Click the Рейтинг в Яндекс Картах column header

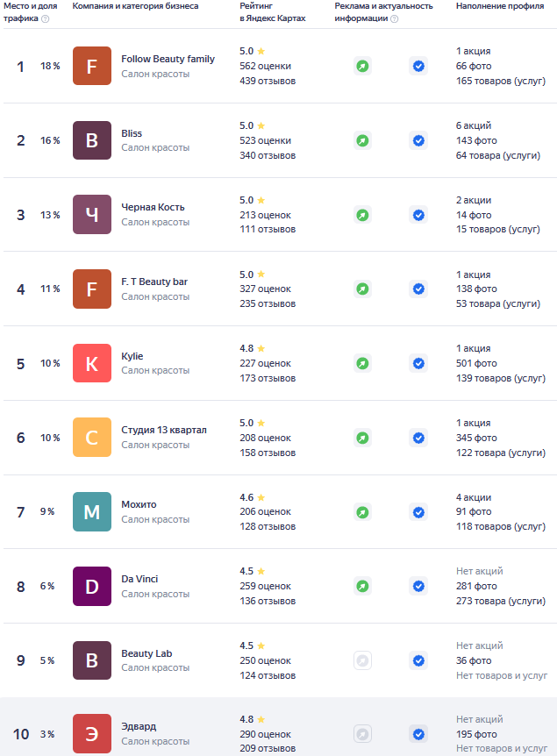pyautogui.click(x=273, y=12)
